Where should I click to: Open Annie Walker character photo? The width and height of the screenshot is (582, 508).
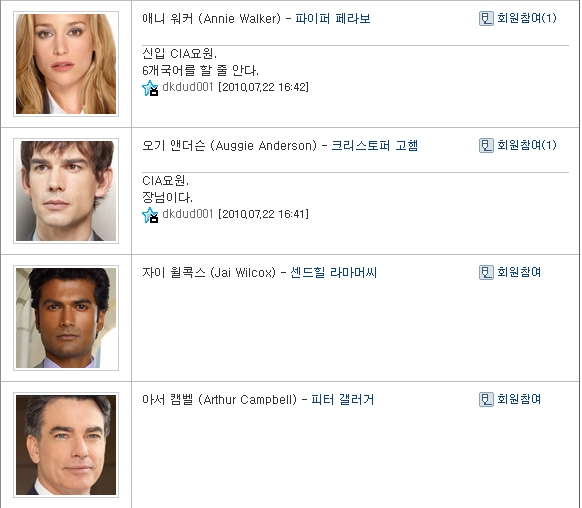(x=66, y=64)
